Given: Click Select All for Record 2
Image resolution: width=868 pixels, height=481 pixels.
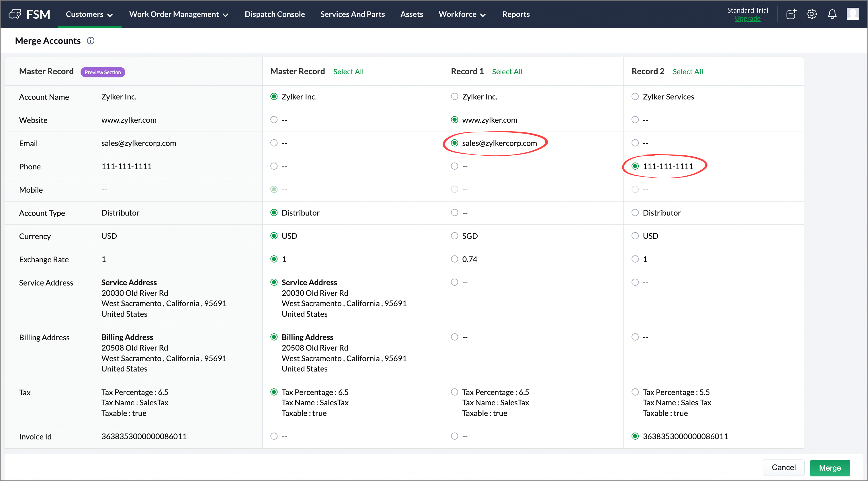Looking at the screenshot, I should tap(687, 71).
